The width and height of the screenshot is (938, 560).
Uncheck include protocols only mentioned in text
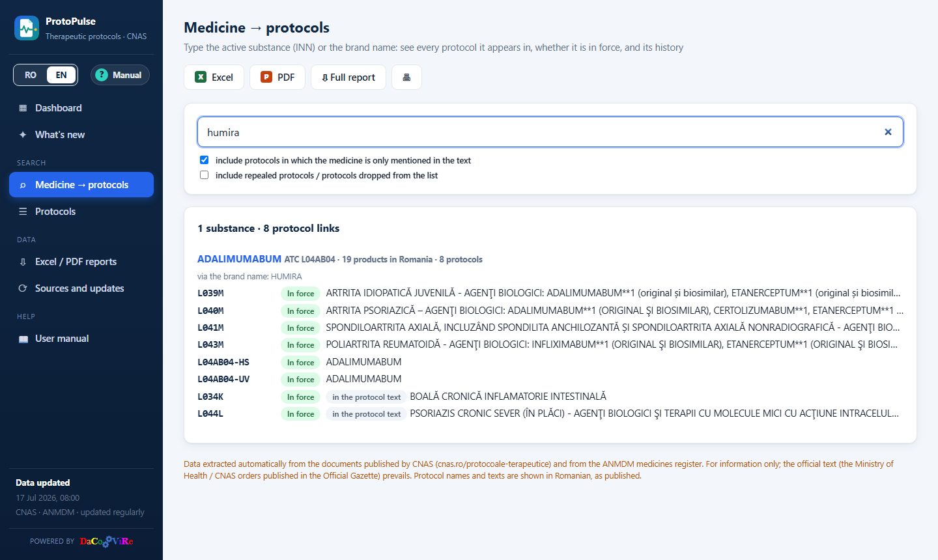[x=205, y=160]
